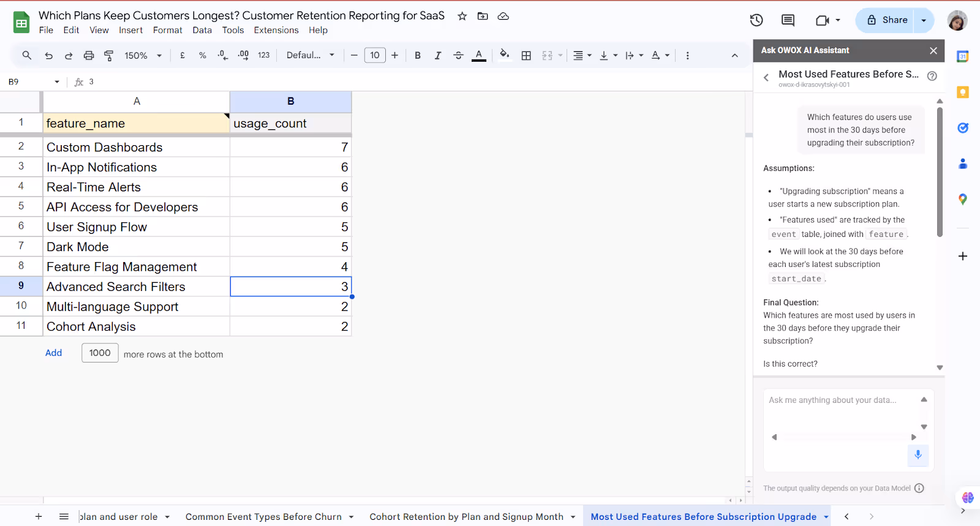Screen dimensions: 980x526
Task: Add a new sheet
Action: point(39,516)
